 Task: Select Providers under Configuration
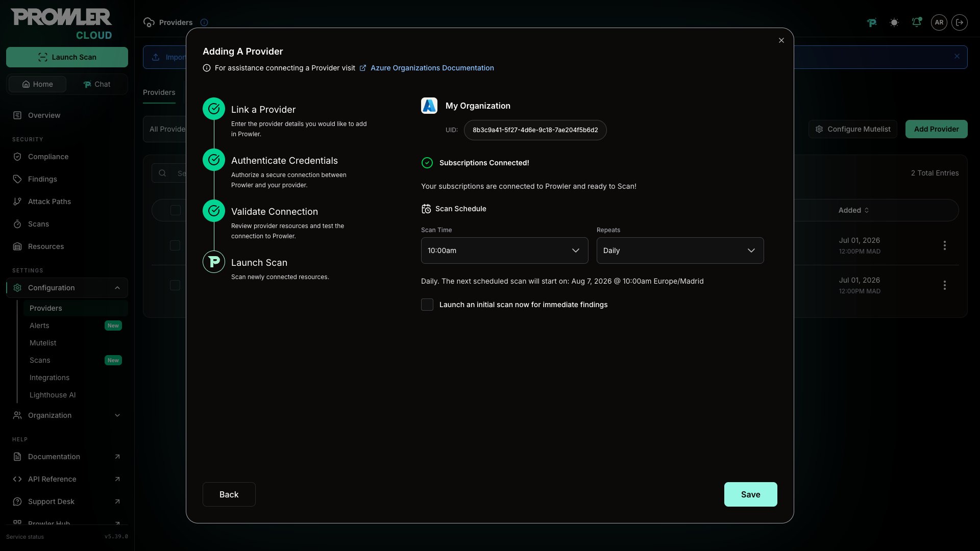click(76, 308)
